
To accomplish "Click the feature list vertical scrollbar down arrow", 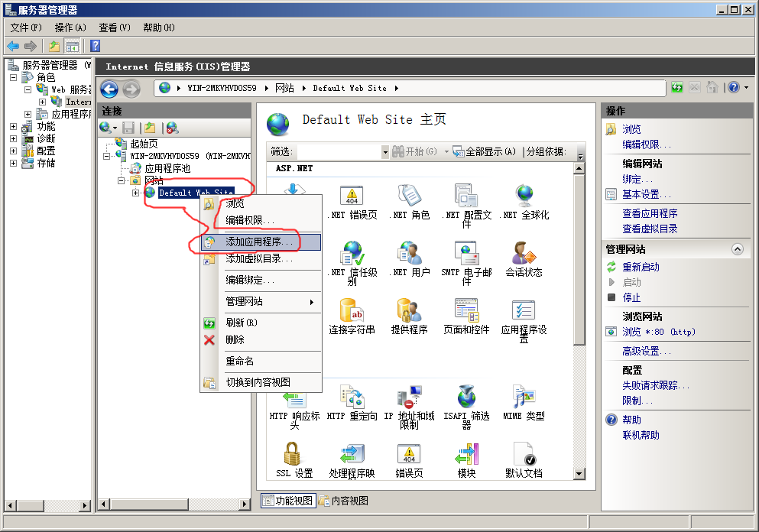I will 579,474.
